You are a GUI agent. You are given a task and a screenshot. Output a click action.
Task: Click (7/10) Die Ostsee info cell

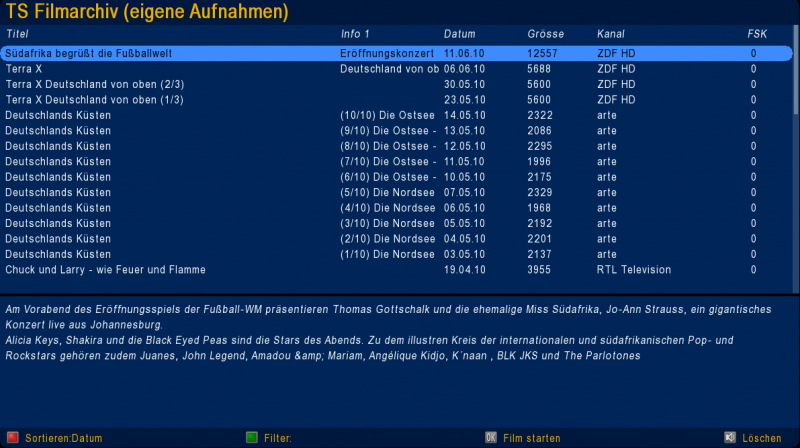388,162
